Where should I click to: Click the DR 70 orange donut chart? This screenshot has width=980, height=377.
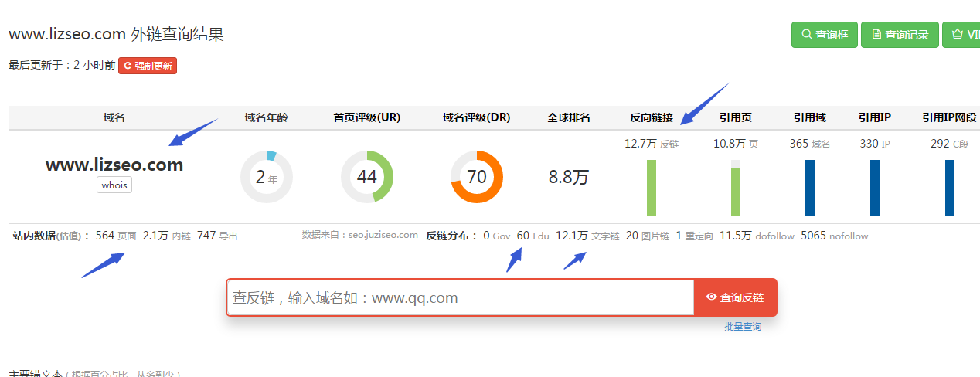[x=477, y=177]
